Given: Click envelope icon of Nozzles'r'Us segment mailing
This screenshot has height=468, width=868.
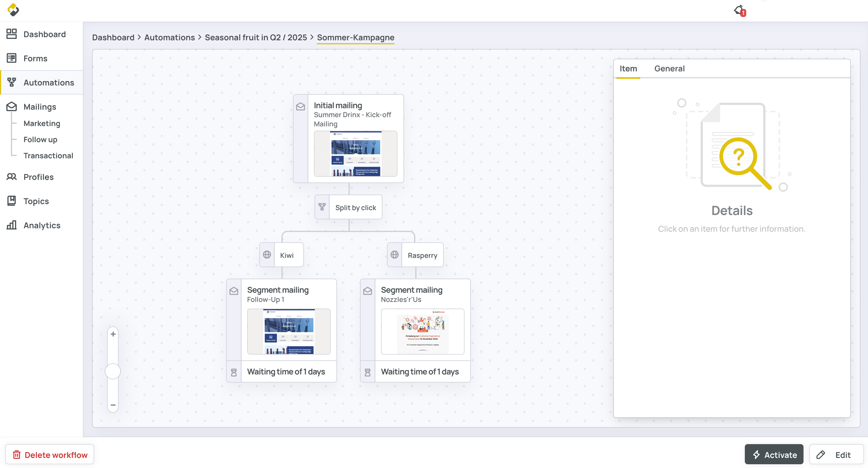Looking at the screenshot, I should pos(368,291).
